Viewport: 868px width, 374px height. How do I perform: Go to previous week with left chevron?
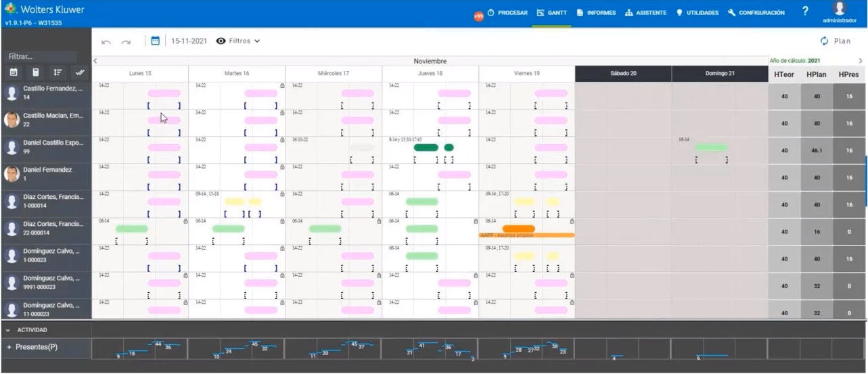point(95,61)
